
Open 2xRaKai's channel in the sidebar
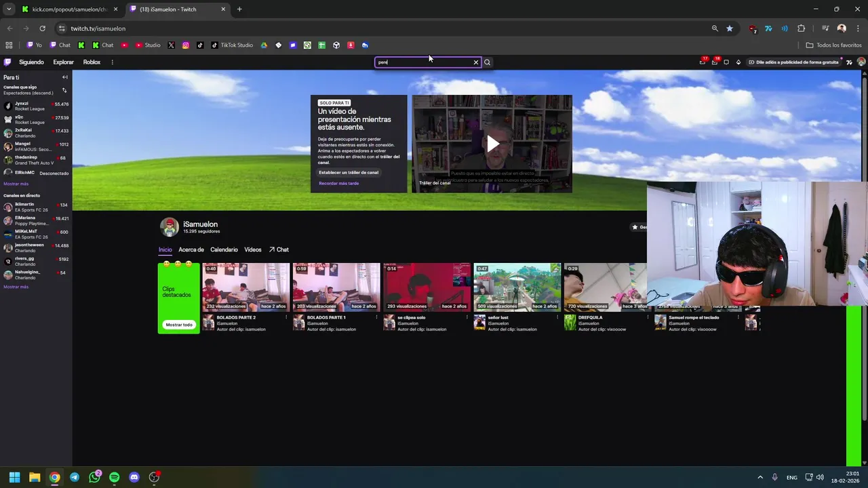[x=36, y=133]
